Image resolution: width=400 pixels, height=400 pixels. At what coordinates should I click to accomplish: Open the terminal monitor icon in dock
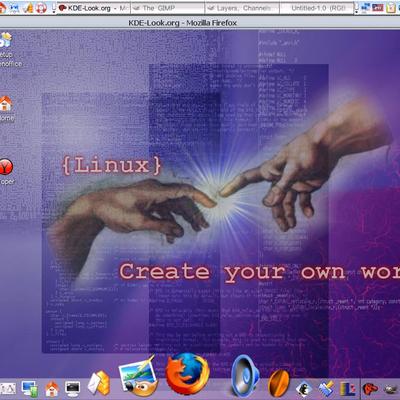coord(72,389)
